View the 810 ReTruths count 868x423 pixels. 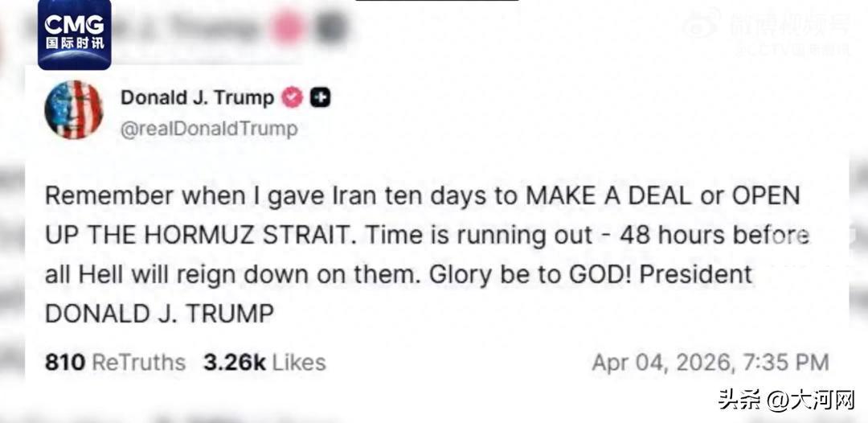64,362
